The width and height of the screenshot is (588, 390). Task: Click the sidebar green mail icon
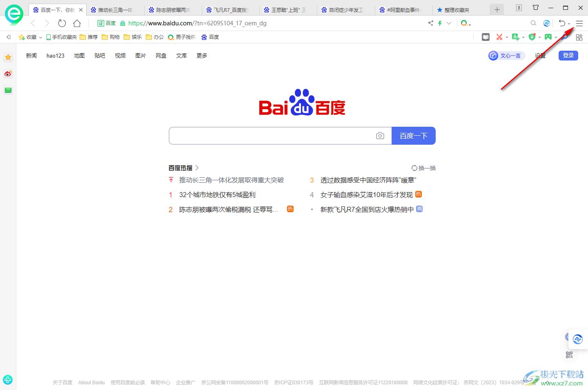pos(8,90)
